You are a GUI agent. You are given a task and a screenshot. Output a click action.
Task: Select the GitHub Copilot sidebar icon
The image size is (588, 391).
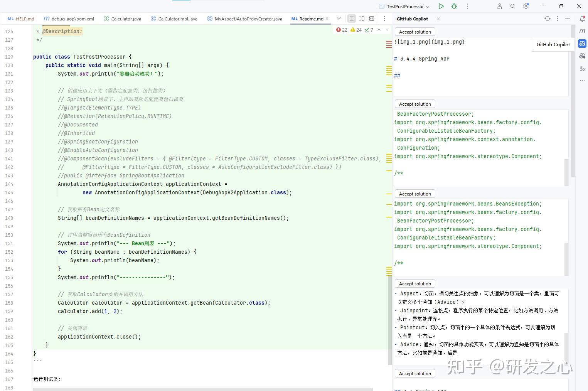click(582, 44)
